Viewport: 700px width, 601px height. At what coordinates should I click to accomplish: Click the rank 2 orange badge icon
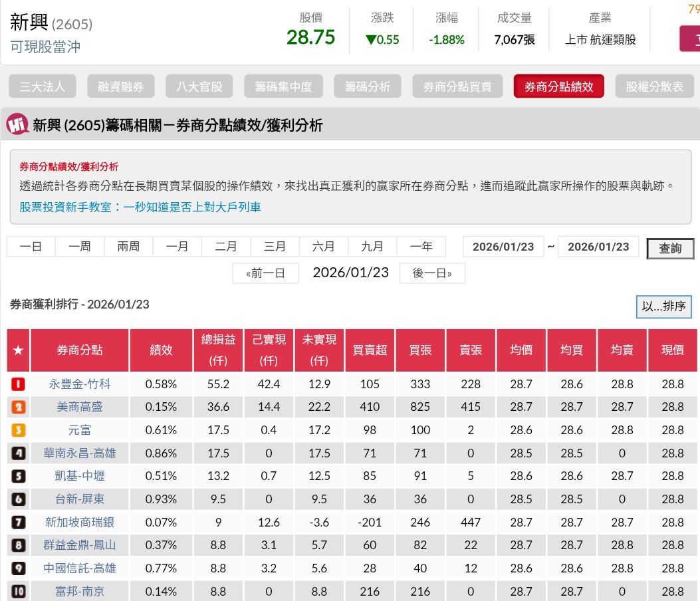click(x=19, y=407)
